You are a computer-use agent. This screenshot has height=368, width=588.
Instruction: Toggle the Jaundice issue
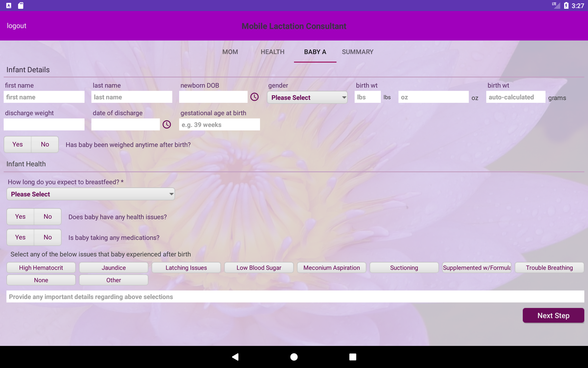[x=113, y=267]
